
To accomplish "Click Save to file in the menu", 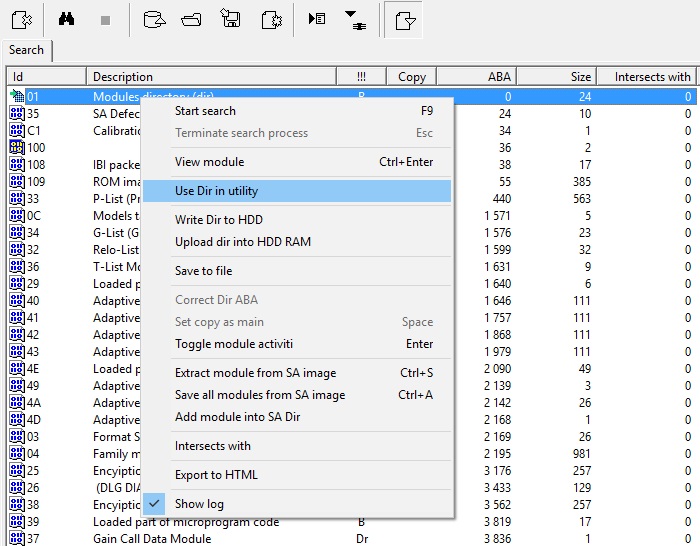I will 203,271.
